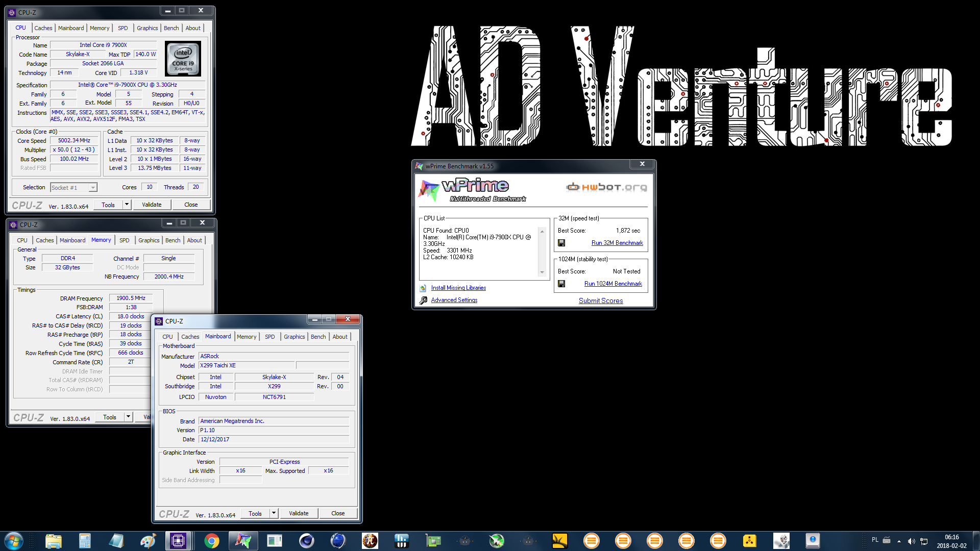
Task: Click the PL language indicator in tray
Action: coord(875,540)
